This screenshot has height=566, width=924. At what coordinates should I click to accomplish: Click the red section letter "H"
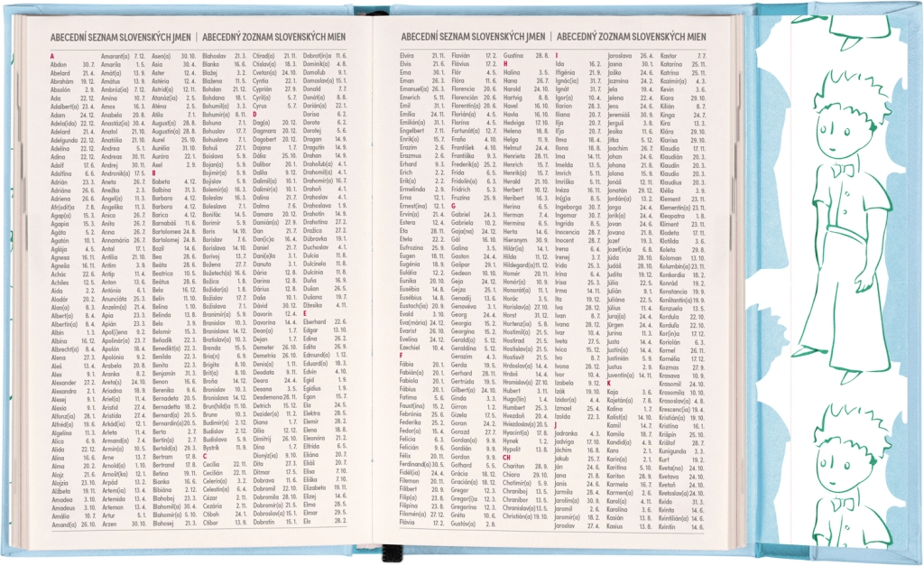pos(505,64)
